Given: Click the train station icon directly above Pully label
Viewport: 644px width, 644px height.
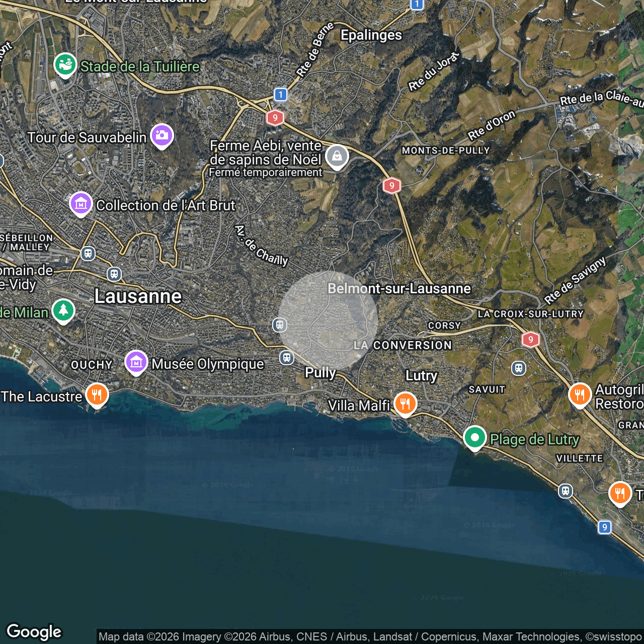Looking at the screenshot, I should click(287, 358).
